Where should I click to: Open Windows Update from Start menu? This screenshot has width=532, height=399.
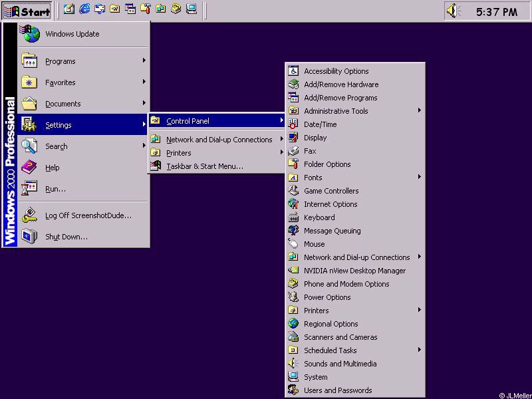84,34
